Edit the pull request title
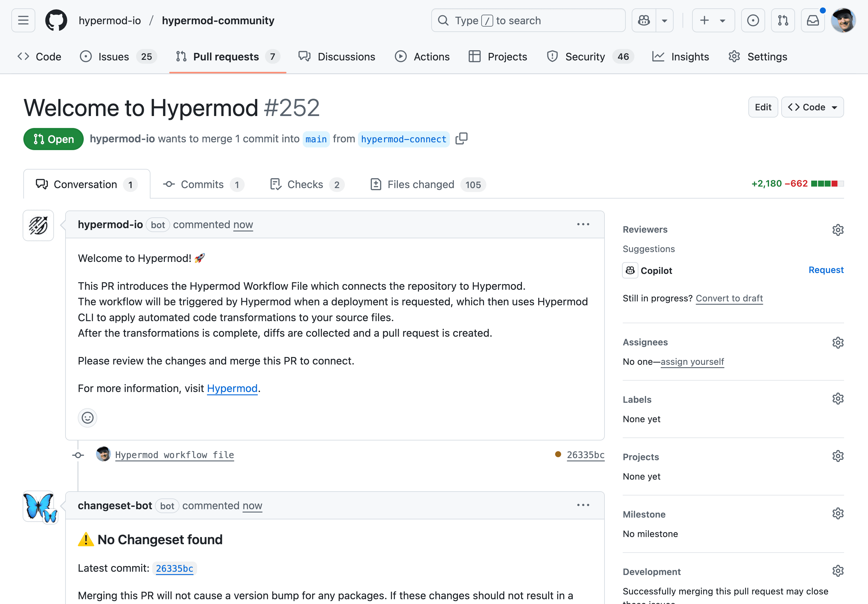Image resolution: width=868 pixels, height=604 pixels. point(763,107)
